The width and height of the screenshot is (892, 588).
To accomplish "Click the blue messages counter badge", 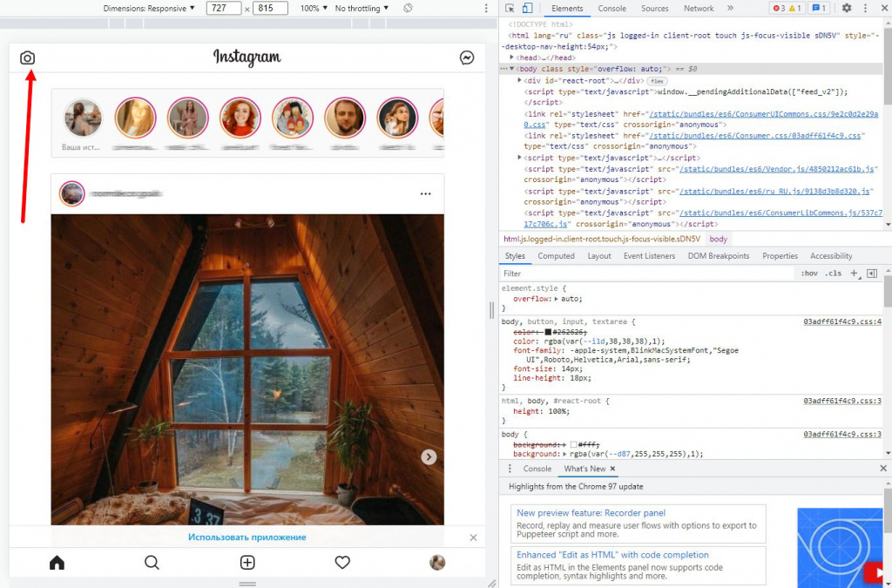I will (819, 9).
